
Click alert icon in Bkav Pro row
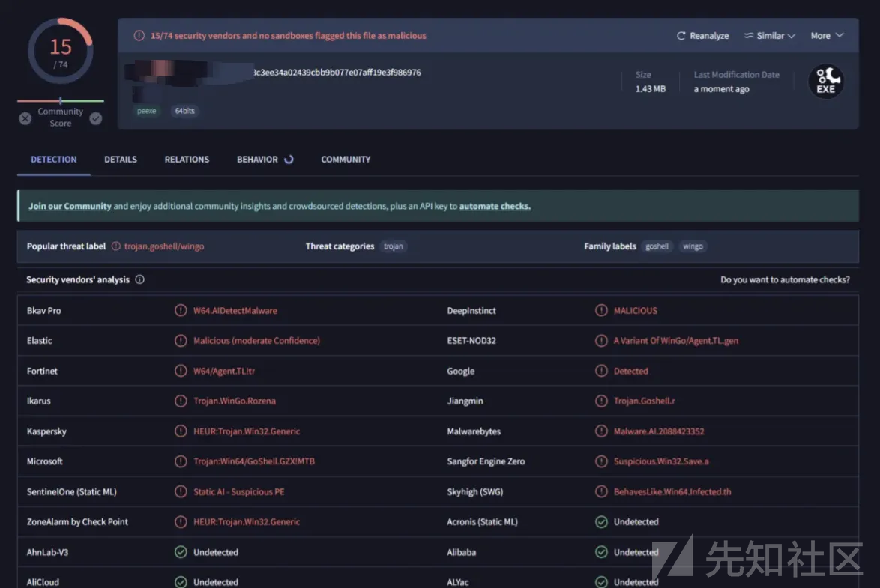tap(181, 310)
